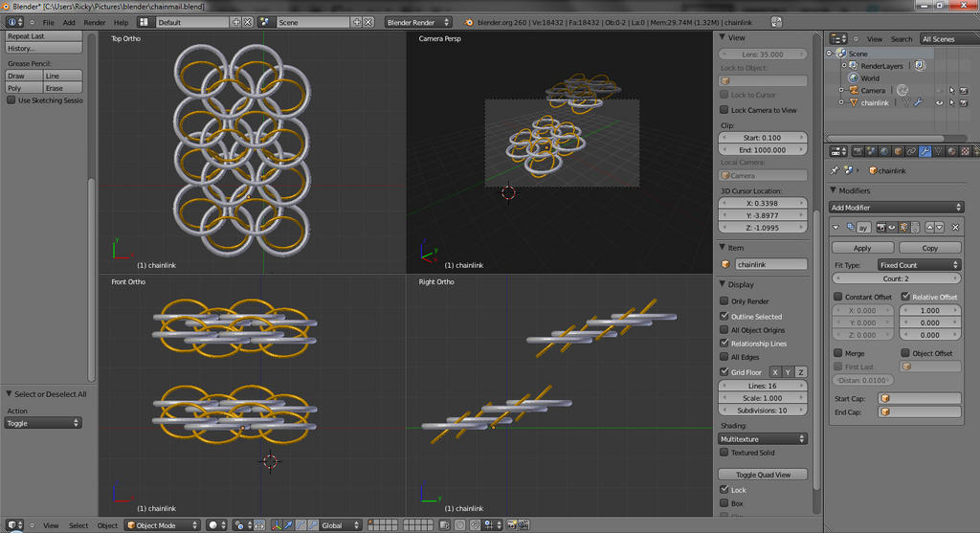
Task: Move the Array modifier up
Action: [x=930, y=228]
